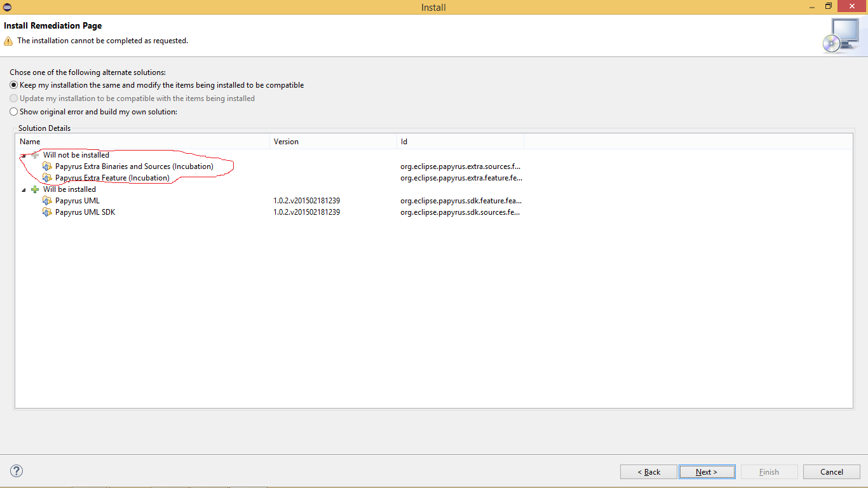The height and width of the screenshot is (488, 868).
Task: Sort by the Id column header
Action: 461,142
